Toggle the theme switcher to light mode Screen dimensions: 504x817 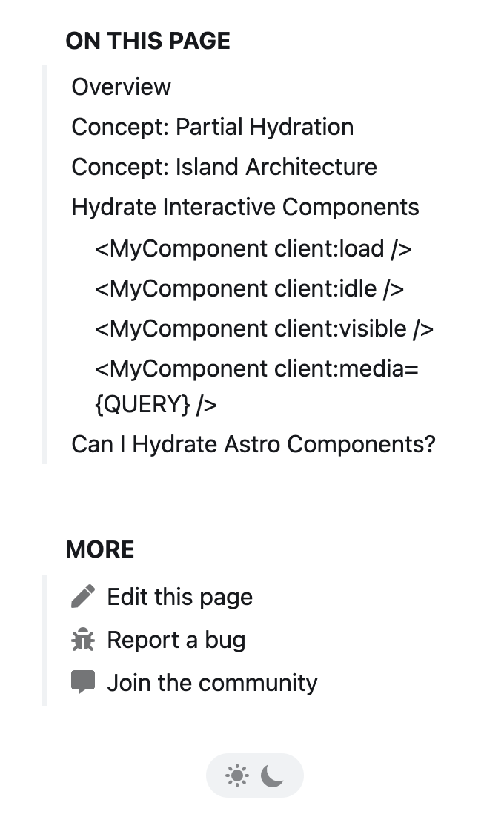(x=238, y=775)
